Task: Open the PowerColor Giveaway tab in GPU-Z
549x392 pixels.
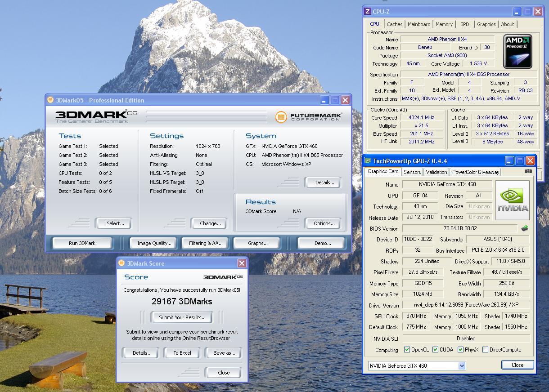Action: 476,172
